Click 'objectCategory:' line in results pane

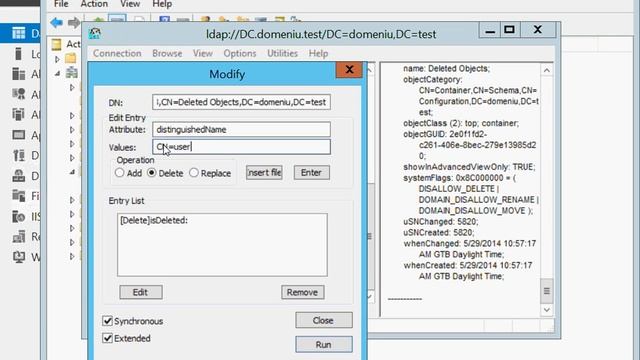pyautogui.click(x=433, y=80)
